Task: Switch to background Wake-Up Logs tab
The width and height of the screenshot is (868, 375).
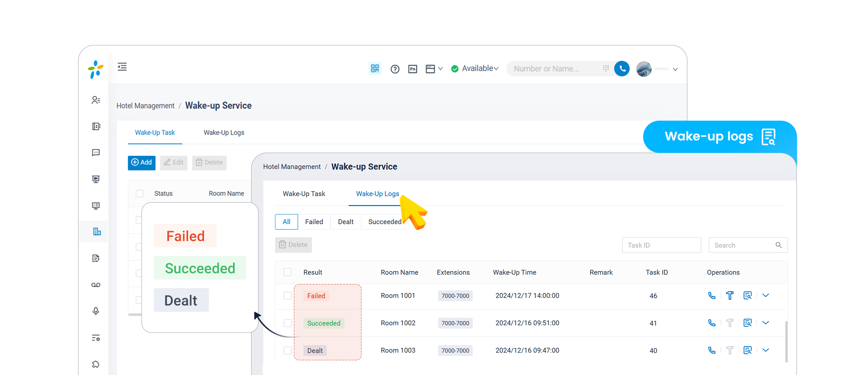Action: pos(224,132)
